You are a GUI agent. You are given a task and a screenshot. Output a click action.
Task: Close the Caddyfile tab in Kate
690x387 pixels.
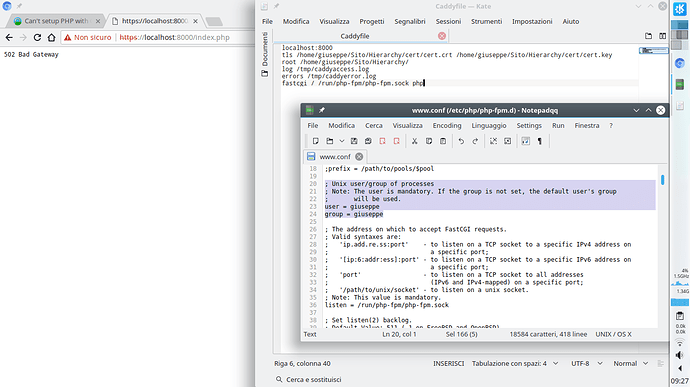click(x=442, y=36)
